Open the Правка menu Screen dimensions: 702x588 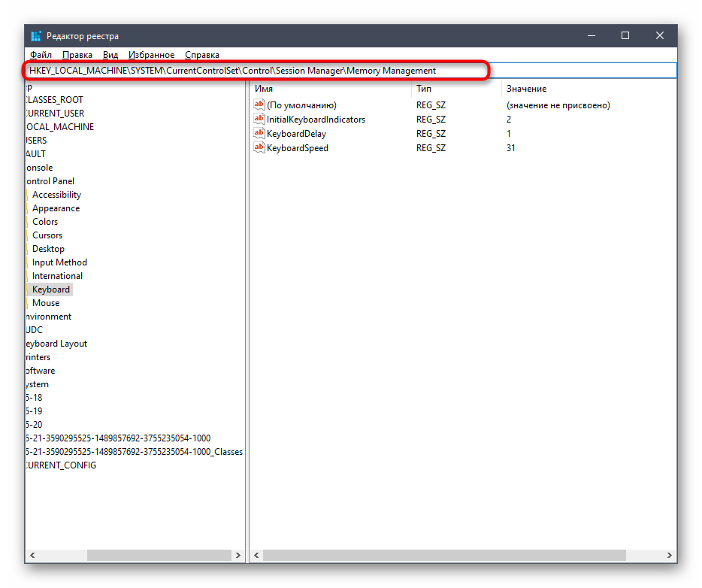pos(77,55)
